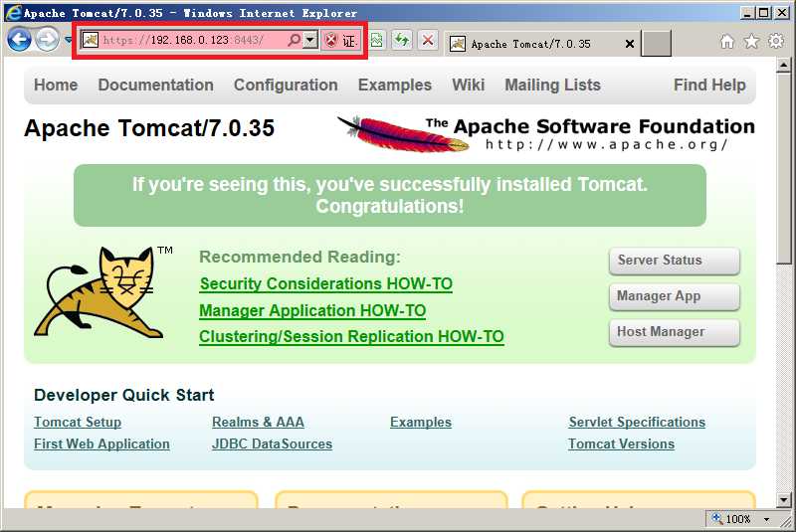Toggle the Compatibility View icon
Viewport: 796px width, 532px height.
pos(377,40)
